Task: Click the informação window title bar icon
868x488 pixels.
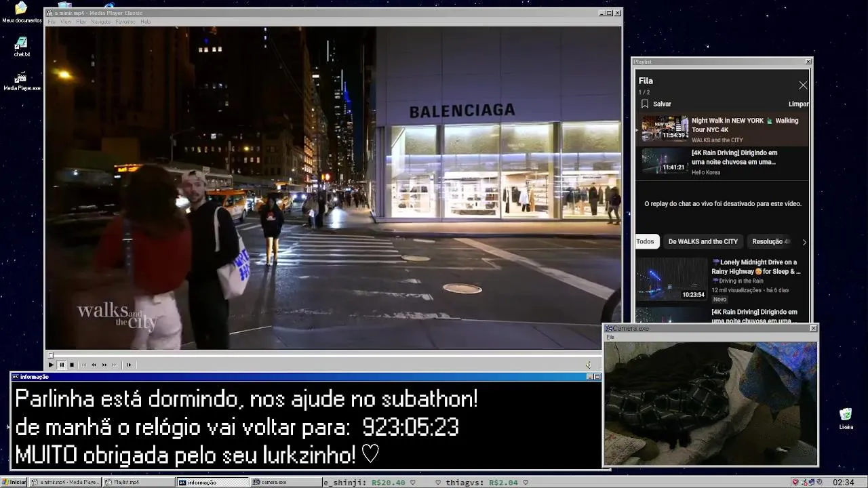Action: [x=16, y=377]
